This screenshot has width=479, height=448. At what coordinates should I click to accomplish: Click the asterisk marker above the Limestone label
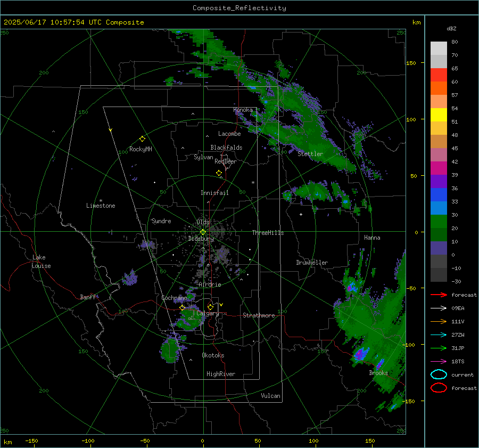(x=101, y=201)
